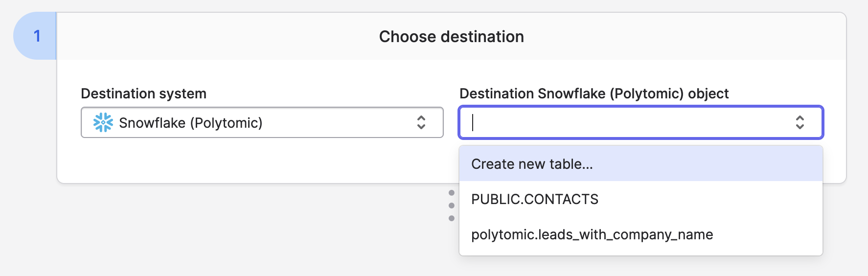Click "Destination Snowflake (Polytomic) object" label

[594, 93]
